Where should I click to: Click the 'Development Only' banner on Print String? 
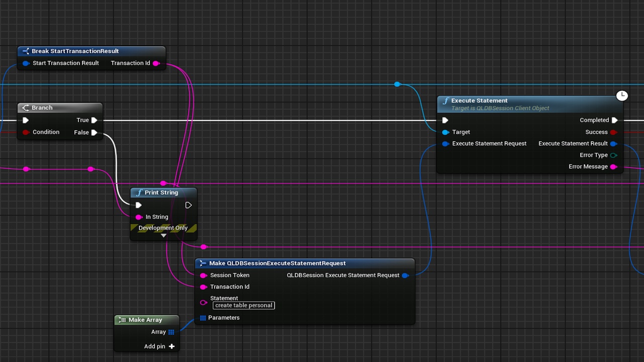click(163, 228)
